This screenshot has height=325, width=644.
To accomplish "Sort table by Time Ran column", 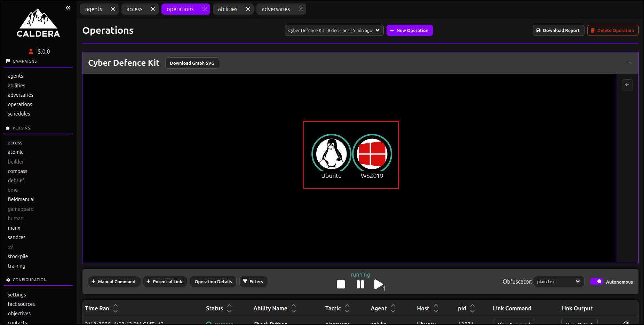I will click(116, 308).
